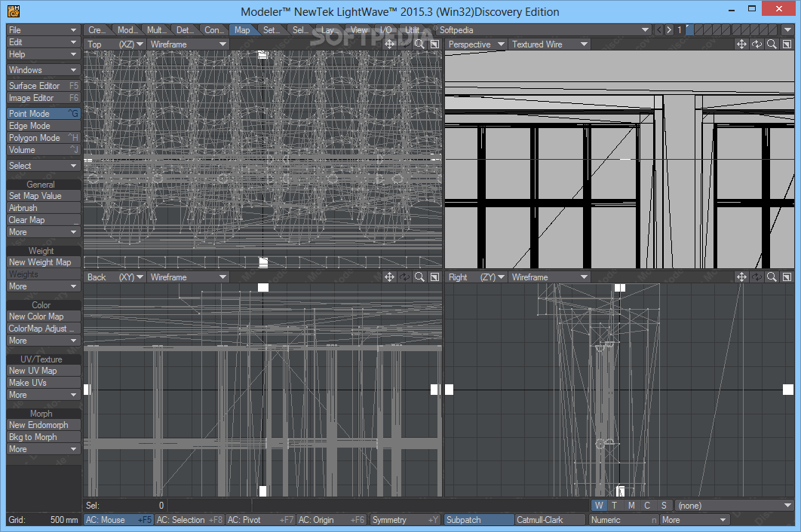Open the File dropdown menu
The height and width of the screenshot is (532, 801).
point(44,30)
